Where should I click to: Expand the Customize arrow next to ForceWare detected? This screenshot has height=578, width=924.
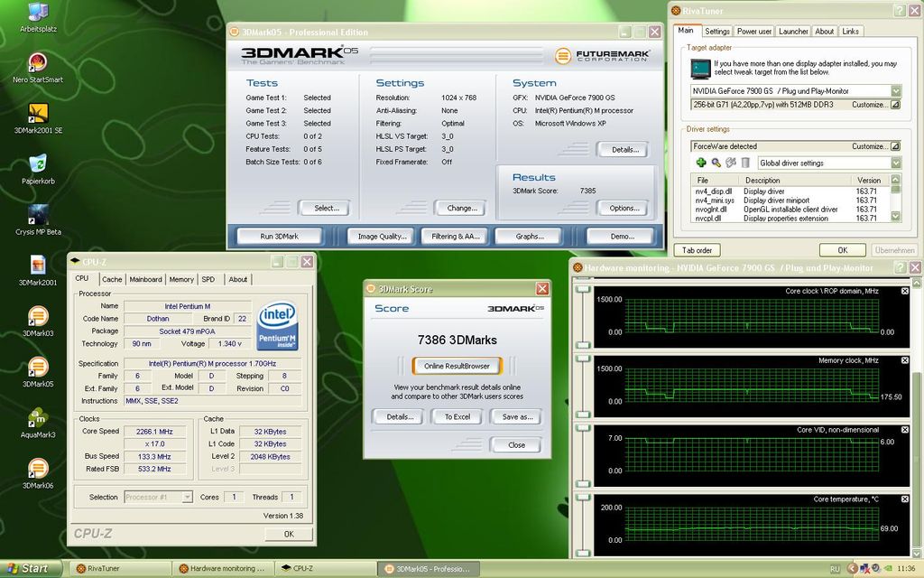click(895, 145)
